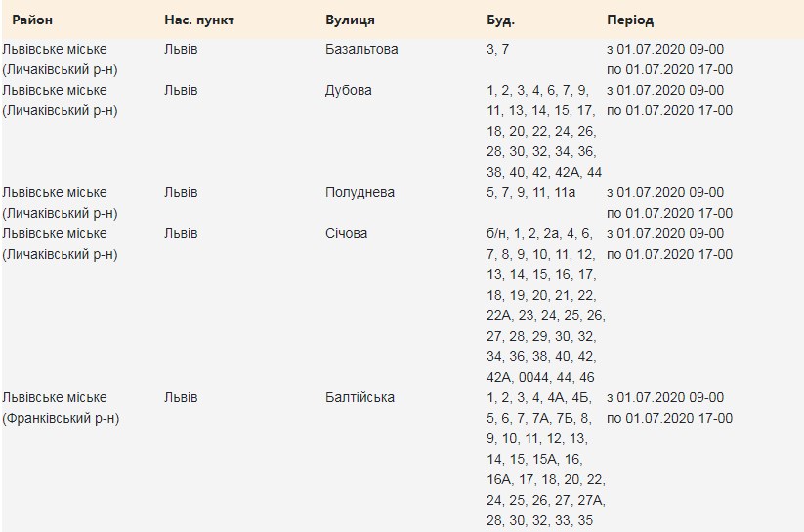Screen dimensions: 804x532
Task: Click the Буд. column header
Action: tap(500, 20)
